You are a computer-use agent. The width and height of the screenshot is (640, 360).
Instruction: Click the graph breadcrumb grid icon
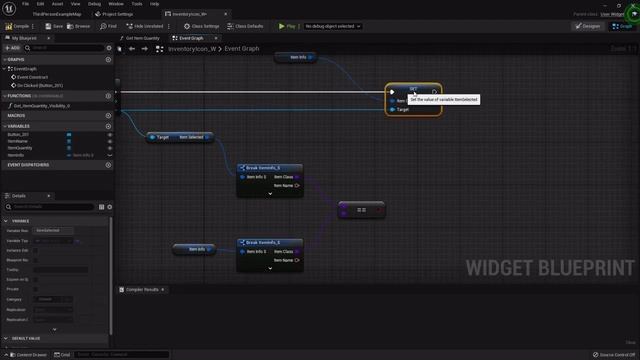click(160, 49)
